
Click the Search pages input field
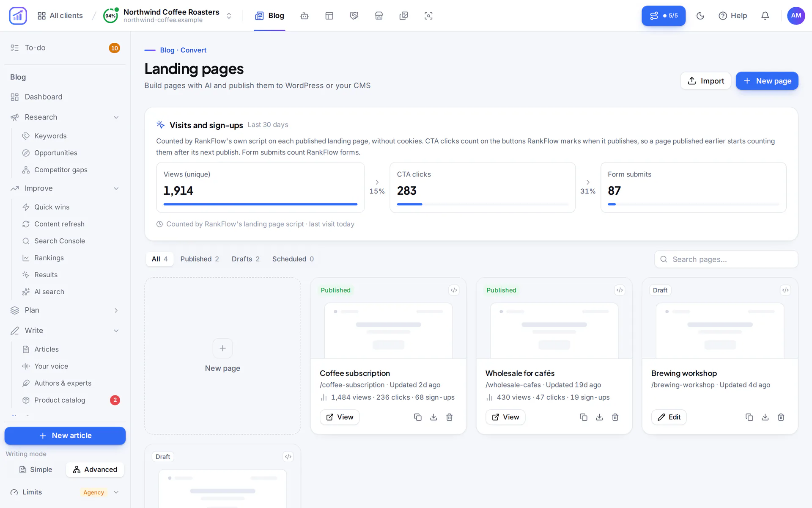click(726, 259)
